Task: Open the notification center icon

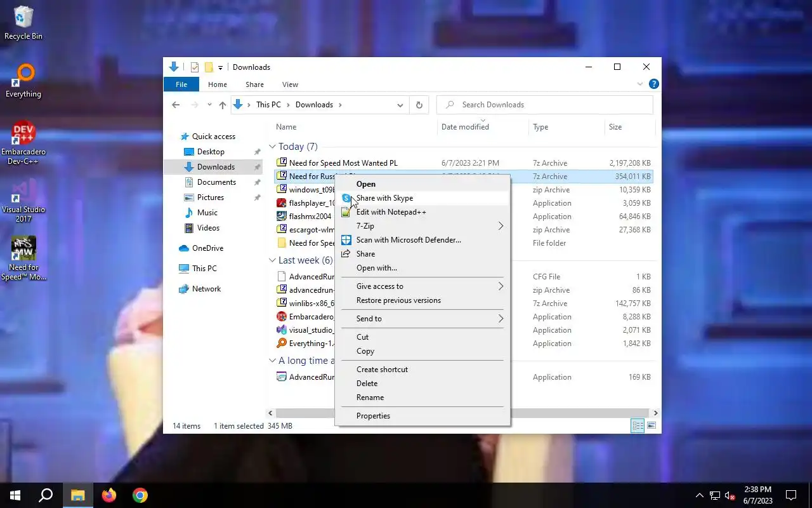Action: 791,495
